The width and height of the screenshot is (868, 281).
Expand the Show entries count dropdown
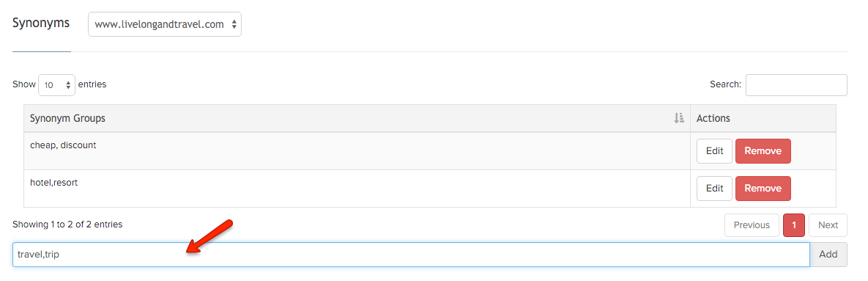click(x=56, y=85)
